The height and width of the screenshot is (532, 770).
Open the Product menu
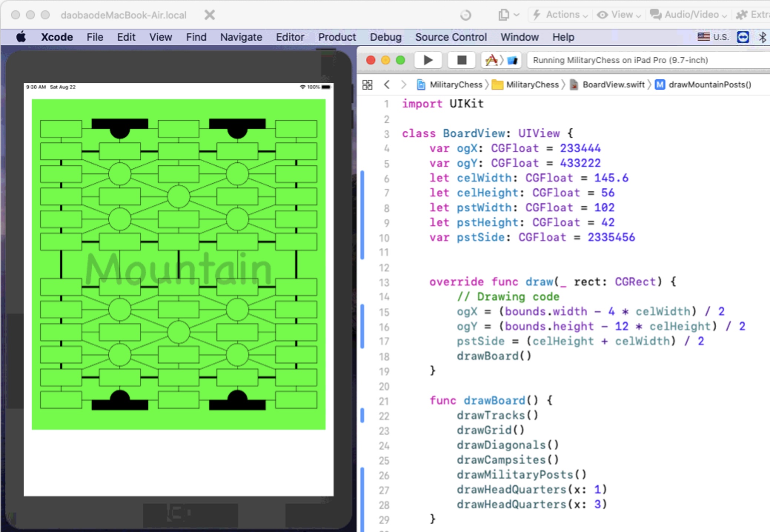point(337,37)
